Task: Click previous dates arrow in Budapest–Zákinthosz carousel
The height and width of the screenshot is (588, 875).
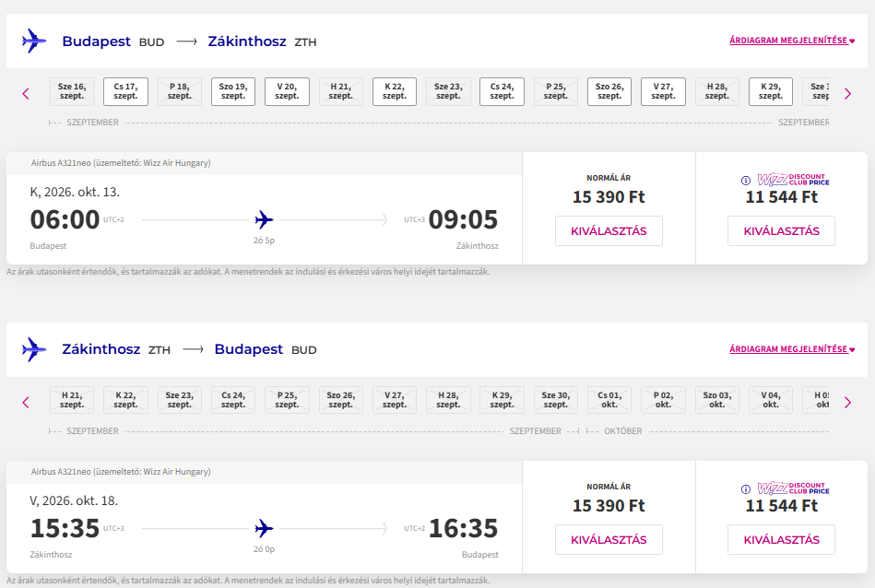Action: 26,93
